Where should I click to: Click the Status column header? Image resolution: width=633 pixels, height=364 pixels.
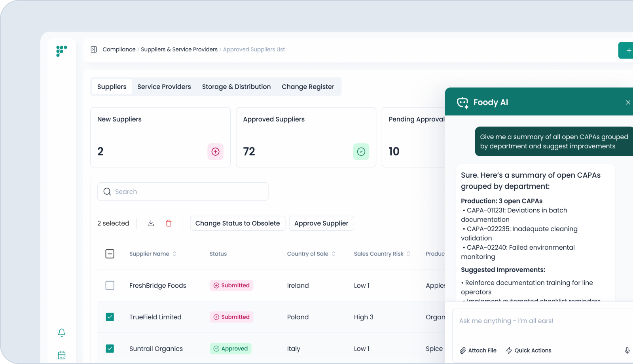(x=218, y=254)
